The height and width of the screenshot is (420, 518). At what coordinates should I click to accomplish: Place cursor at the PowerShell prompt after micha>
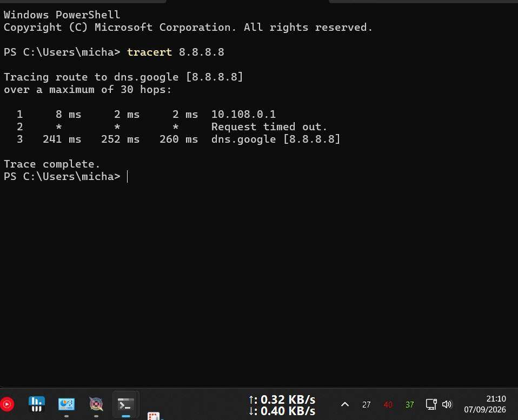(x=128, y=177)
